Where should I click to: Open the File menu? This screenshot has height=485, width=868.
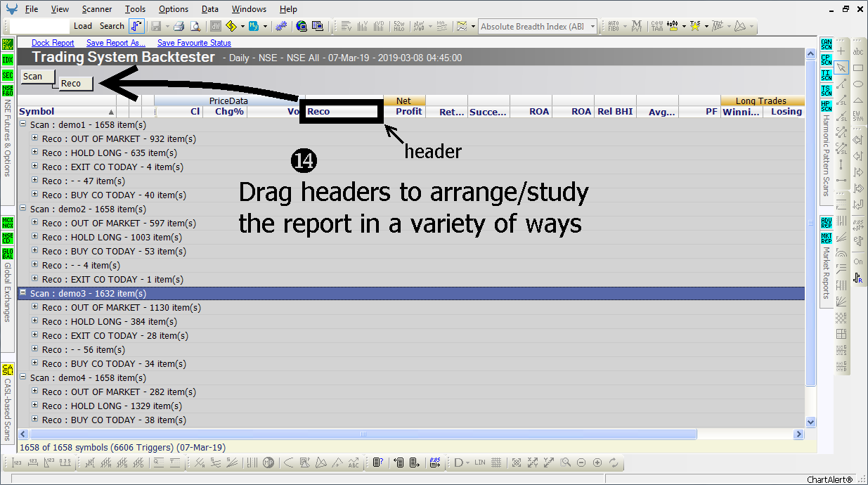32,9
